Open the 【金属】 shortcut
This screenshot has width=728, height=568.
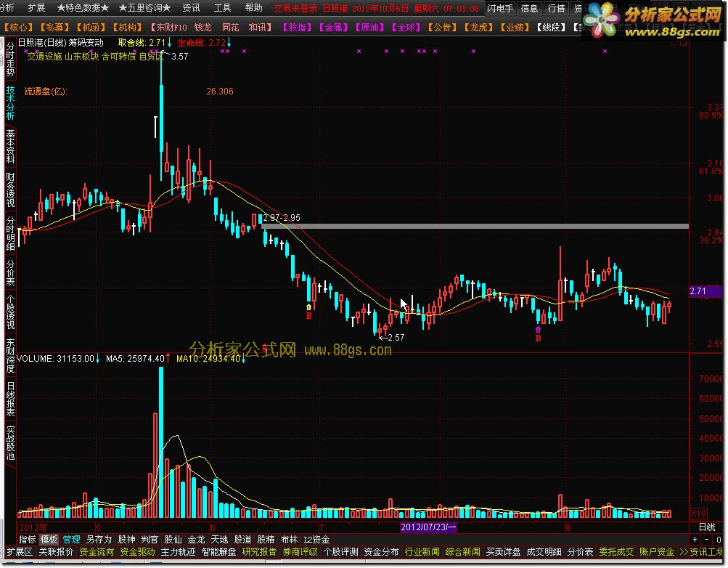click(x=333, y=28)
